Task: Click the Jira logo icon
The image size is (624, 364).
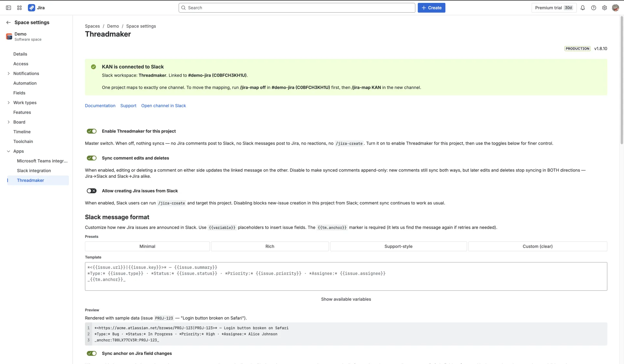Action: [32, 8]
